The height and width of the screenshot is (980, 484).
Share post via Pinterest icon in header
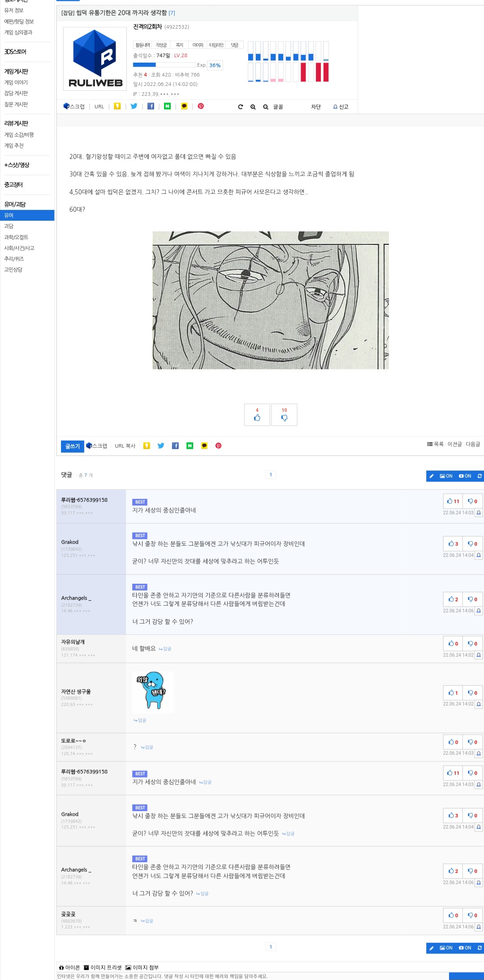point(201,106)
